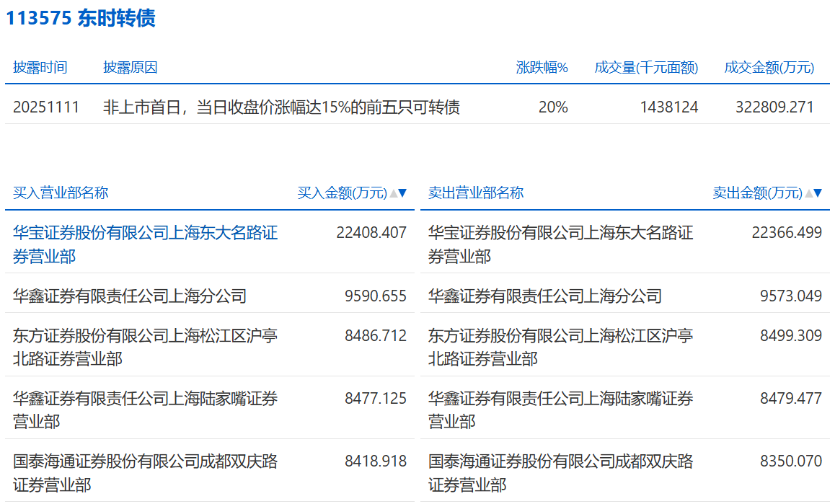This screenshot has width=835, height=504.
Task: Select 买入营业部名称 column header
Action: pyautogui.click(x=61, y=193)
